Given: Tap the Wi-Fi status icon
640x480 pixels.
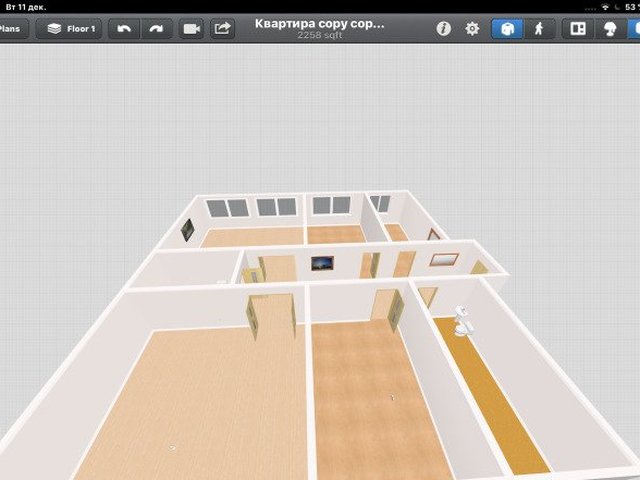Looking at the screenshot, I should pos(605,7).
